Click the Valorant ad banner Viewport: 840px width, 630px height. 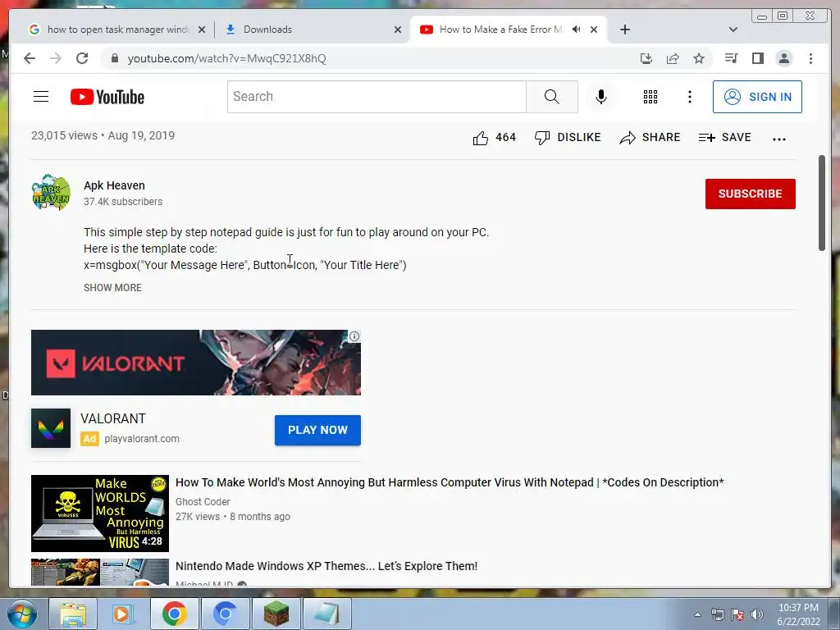coord(195,363)
